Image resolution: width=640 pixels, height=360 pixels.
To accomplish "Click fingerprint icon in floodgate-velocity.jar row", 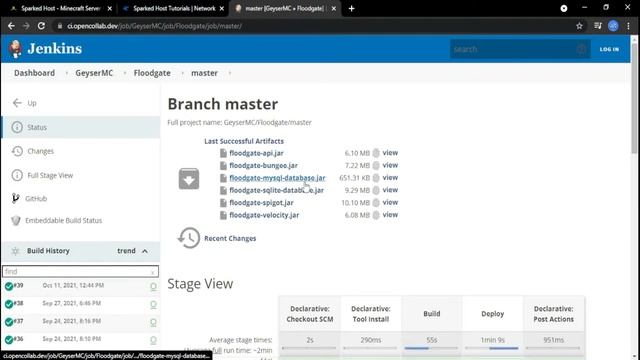I will [x=376, y=215].
